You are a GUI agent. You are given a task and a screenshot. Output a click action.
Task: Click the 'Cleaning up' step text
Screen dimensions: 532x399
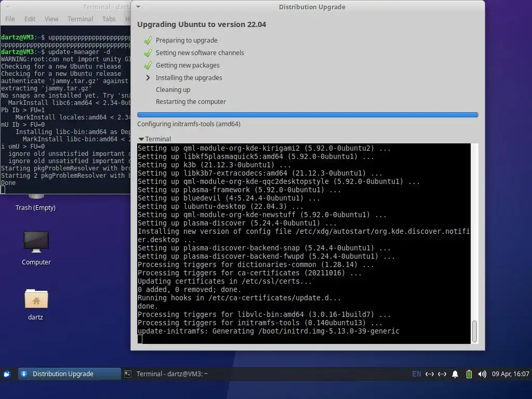tap(173, 89)
